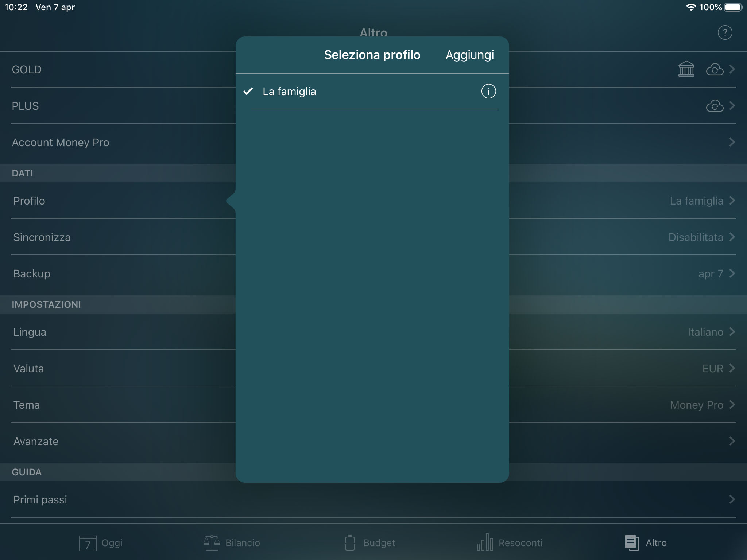Open the Lingua setting row
This screenshot has height=560, width=747.
click(x=30, y=332)
